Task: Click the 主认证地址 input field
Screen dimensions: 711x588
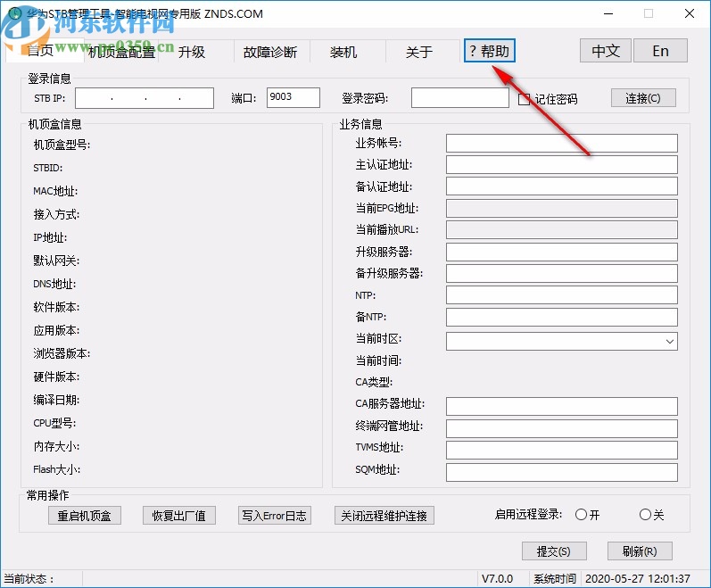Action: [x=561, y=164]
